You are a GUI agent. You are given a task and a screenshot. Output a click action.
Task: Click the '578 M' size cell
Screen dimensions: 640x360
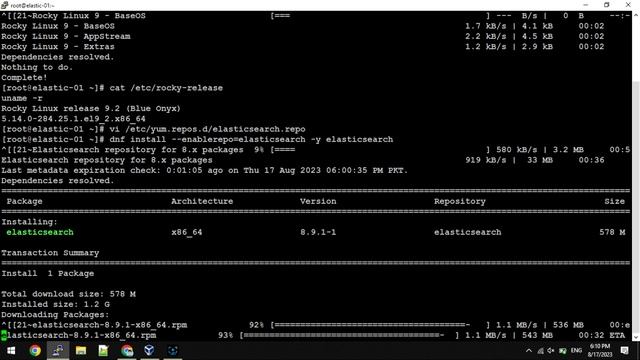(612, 232)
